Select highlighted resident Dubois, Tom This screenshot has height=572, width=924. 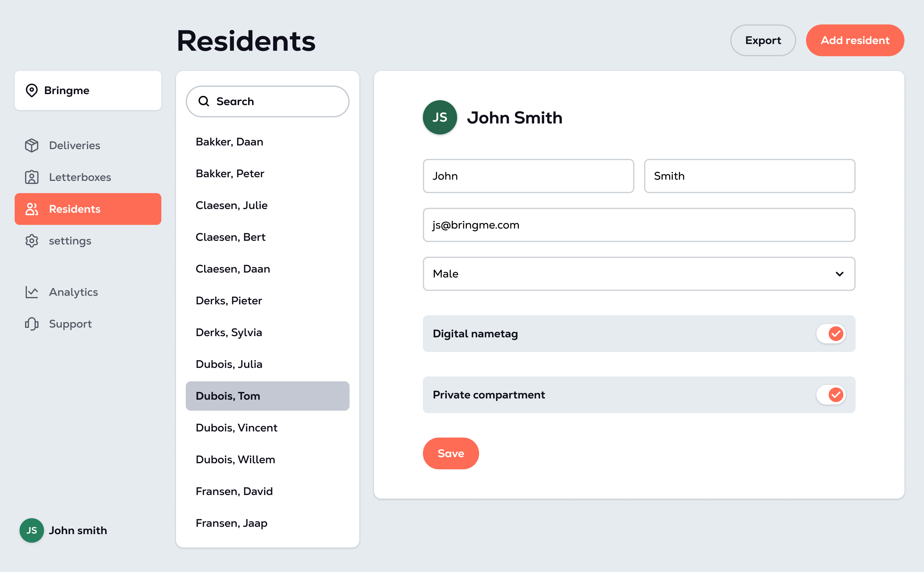pyautogui.click(x=267, y=396)
